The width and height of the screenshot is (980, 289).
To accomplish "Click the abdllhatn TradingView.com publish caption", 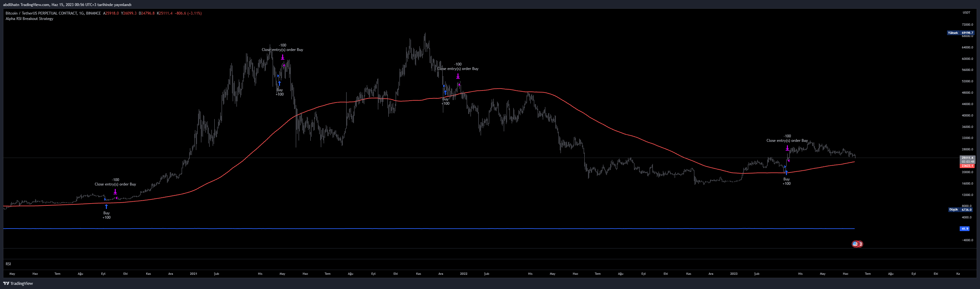I will click(x=67, y=4).
